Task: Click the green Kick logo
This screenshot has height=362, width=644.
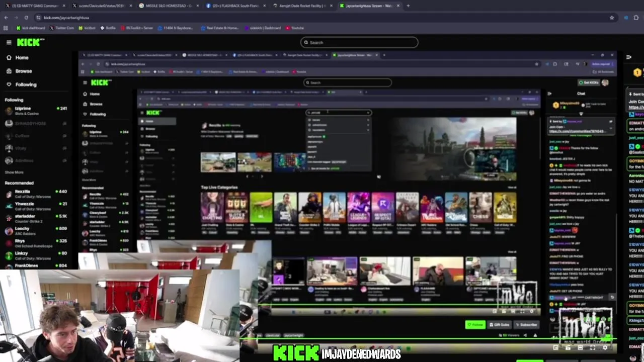Action: (31, 42)
